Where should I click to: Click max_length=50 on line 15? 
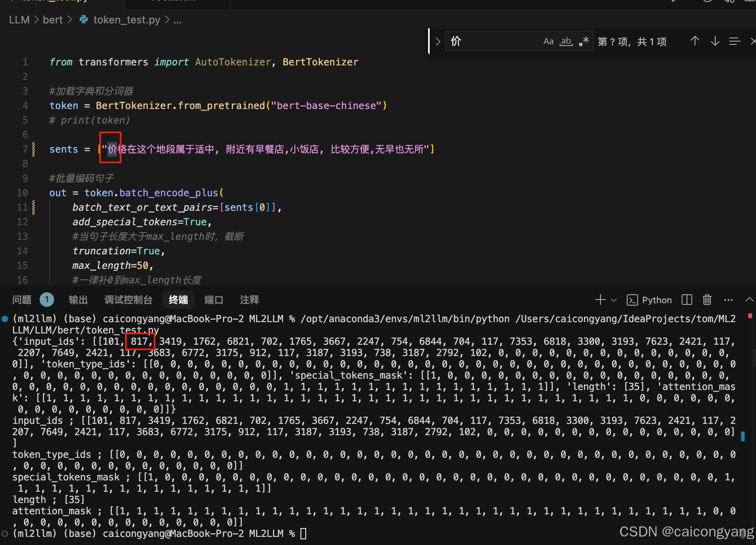pos(110,265)
